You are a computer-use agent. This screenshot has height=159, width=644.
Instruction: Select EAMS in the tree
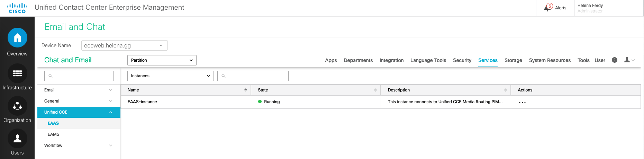[x=54, y=134]
